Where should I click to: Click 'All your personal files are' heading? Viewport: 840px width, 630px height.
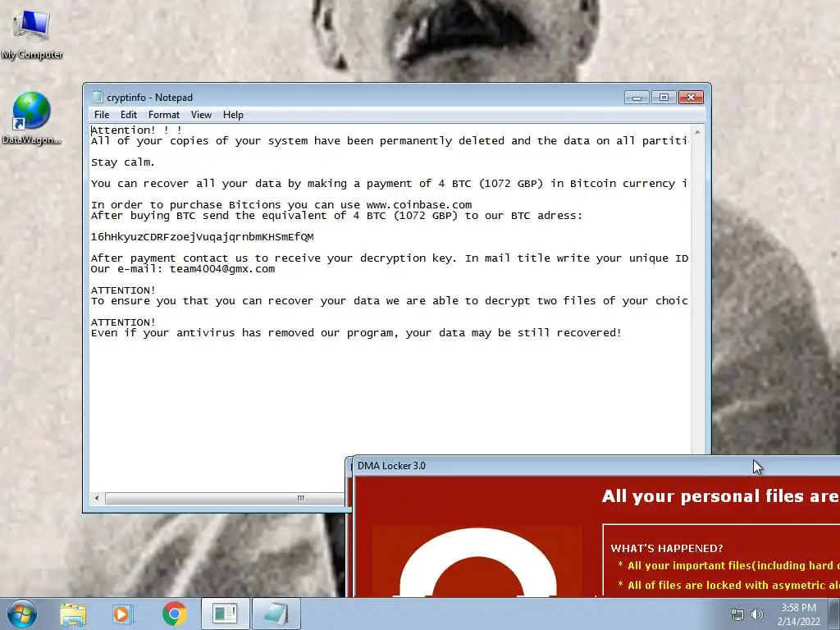pyautogui.click(x=720, y=496)
